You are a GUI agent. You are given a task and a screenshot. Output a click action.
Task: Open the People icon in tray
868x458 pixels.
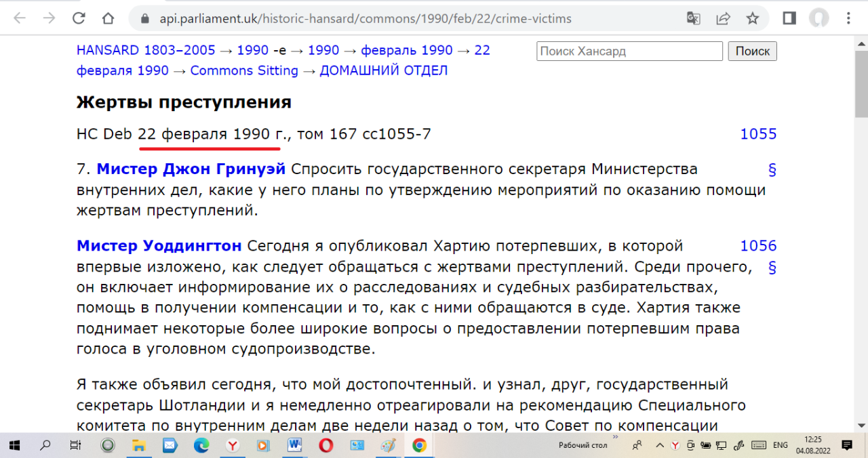click(x=637, y=445)
